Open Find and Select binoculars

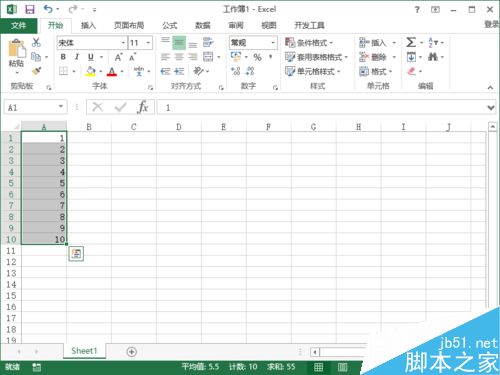point(433,57)
